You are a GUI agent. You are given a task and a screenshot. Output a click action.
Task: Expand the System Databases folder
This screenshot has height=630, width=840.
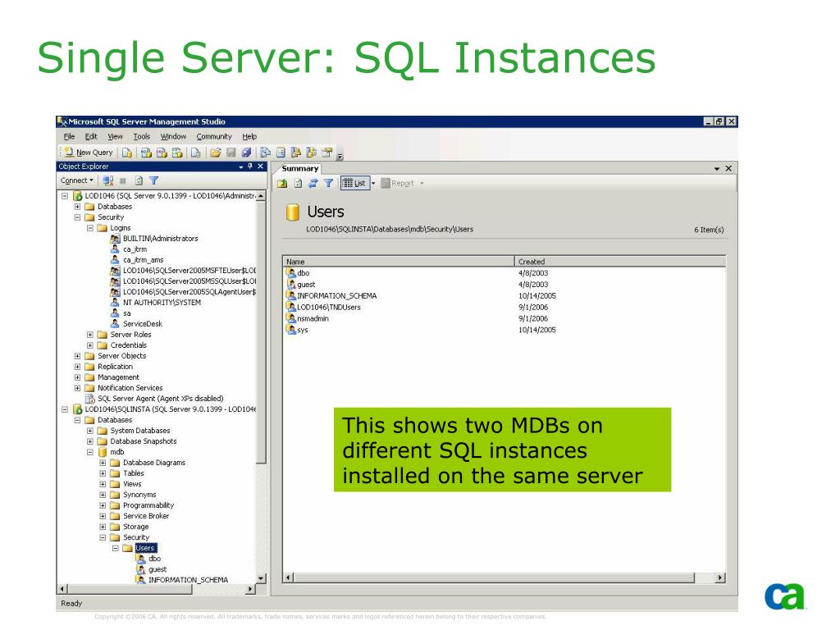[90, 431]
